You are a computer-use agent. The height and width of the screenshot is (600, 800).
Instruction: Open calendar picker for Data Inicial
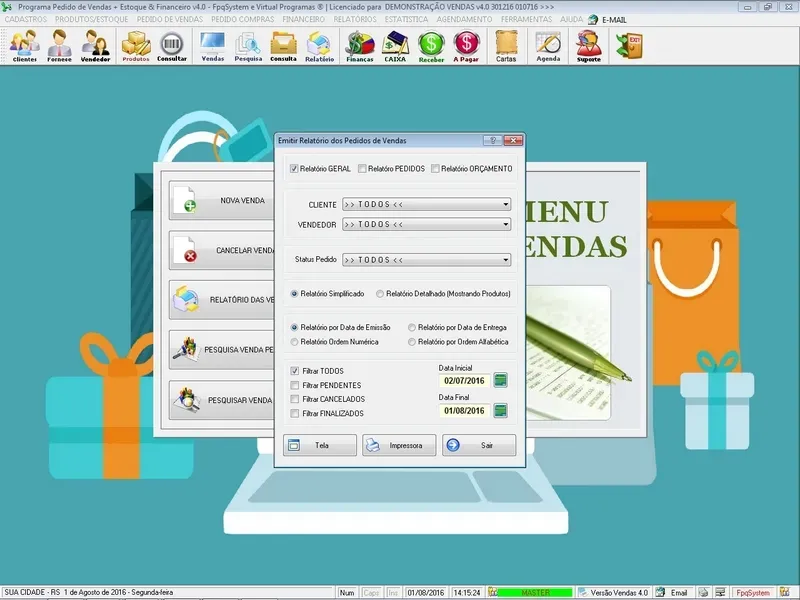tap(501, 380)
